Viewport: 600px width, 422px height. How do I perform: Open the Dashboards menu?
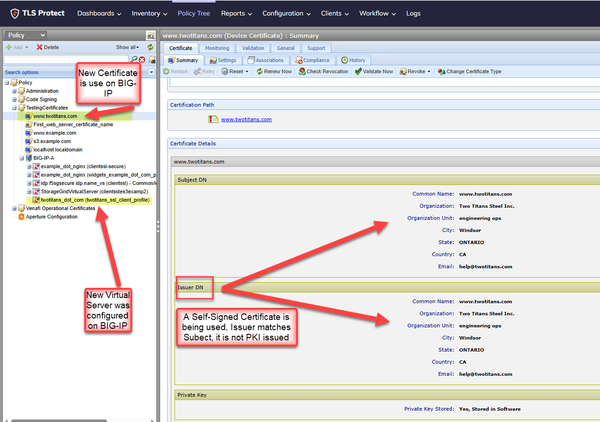coord(99,14)
